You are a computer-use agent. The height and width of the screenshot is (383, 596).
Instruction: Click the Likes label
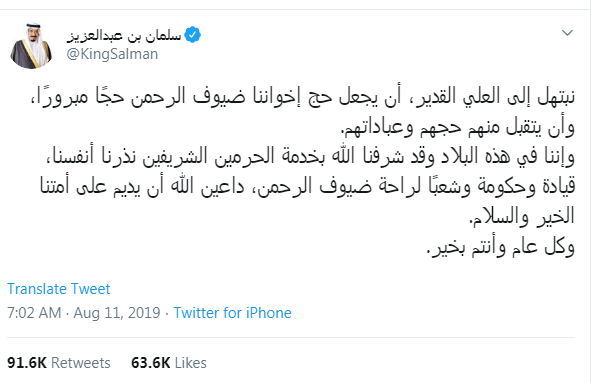[x=191, y=363]
